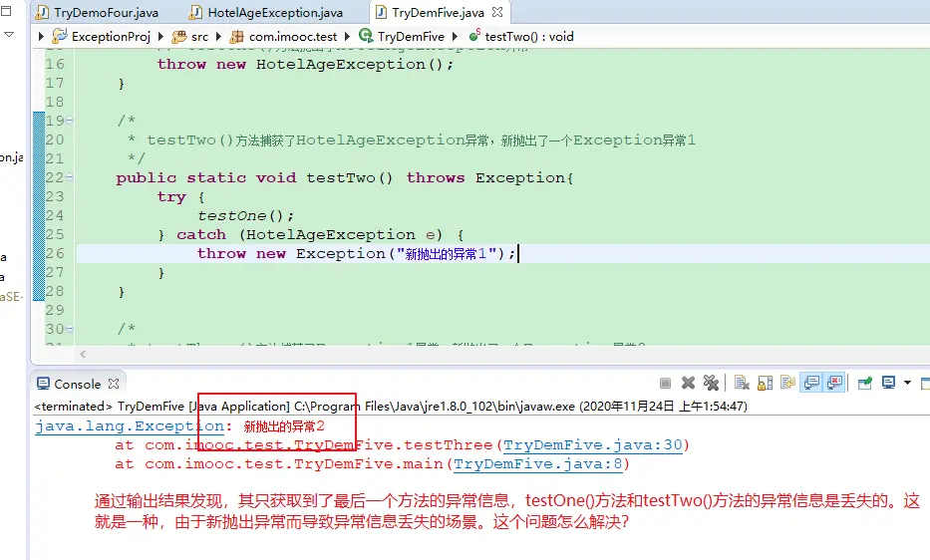Screen dimensions: 930x560
Task: Clear the console output
Action: [742, 384]
